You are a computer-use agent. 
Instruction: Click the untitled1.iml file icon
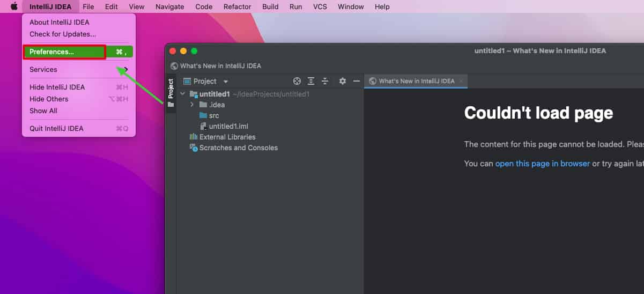pyautogui.click(x=203, y=126)
